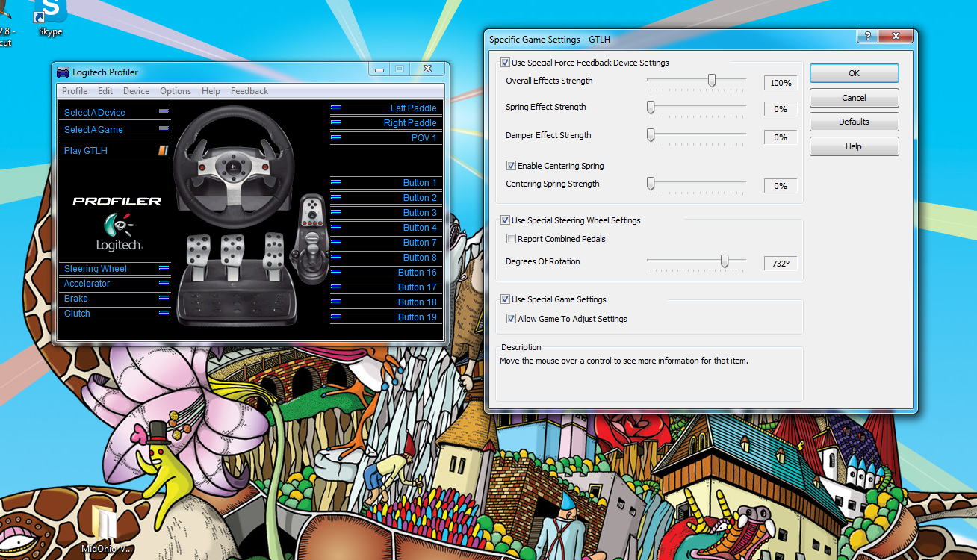Toggle Use Special Force Feedback Device Settings
977x560 pixels.
(x=506, y=63)
